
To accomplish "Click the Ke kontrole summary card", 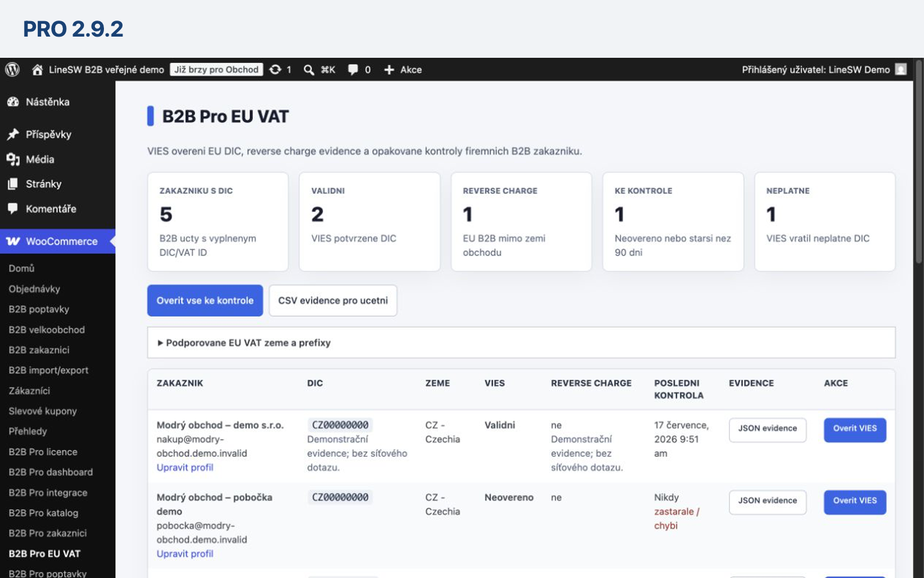I will (673, 222).
